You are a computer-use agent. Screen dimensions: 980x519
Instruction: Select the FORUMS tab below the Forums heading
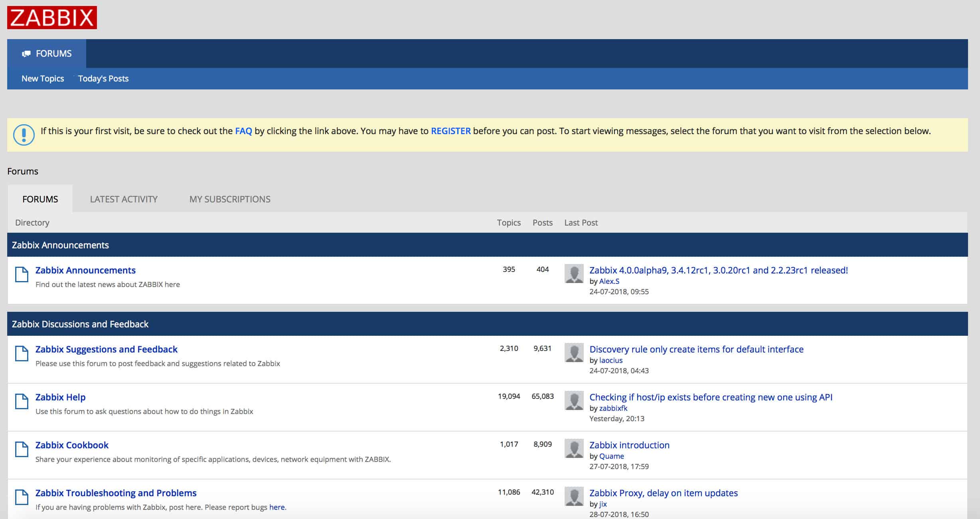(40, 199)
